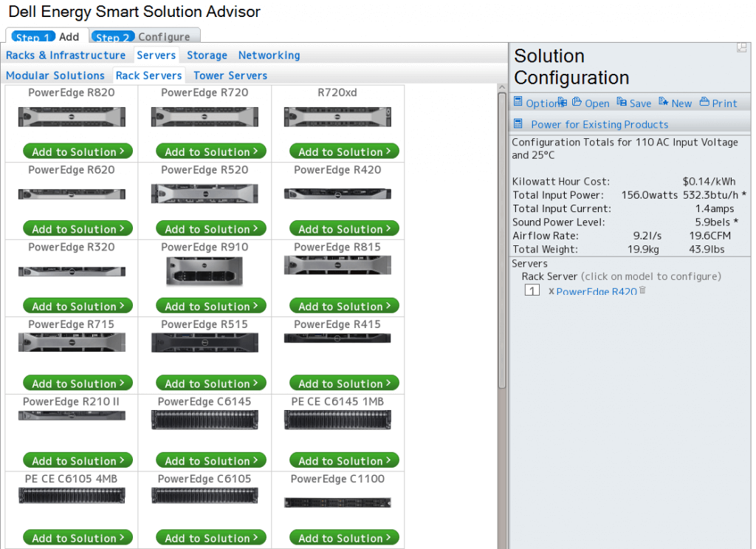Click the PowerEdge R620 server image

(x=72, y=194)
